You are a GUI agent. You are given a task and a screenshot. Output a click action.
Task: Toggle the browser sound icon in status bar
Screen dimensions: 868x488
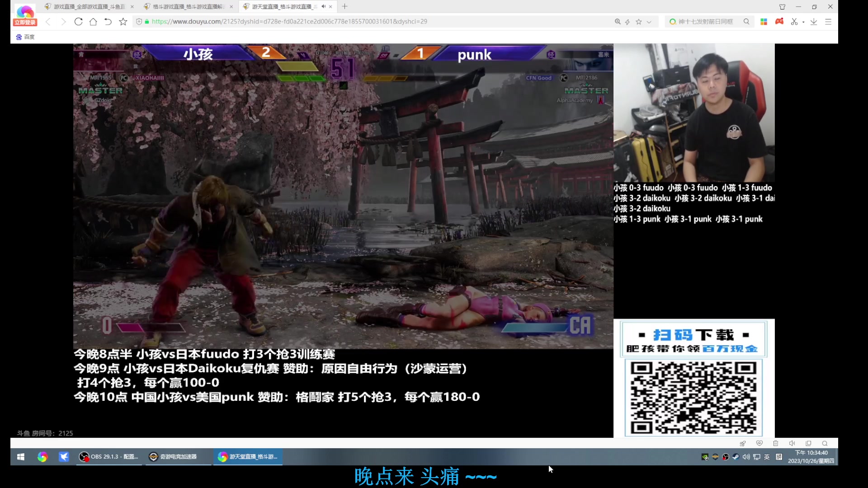coord(792,443)
